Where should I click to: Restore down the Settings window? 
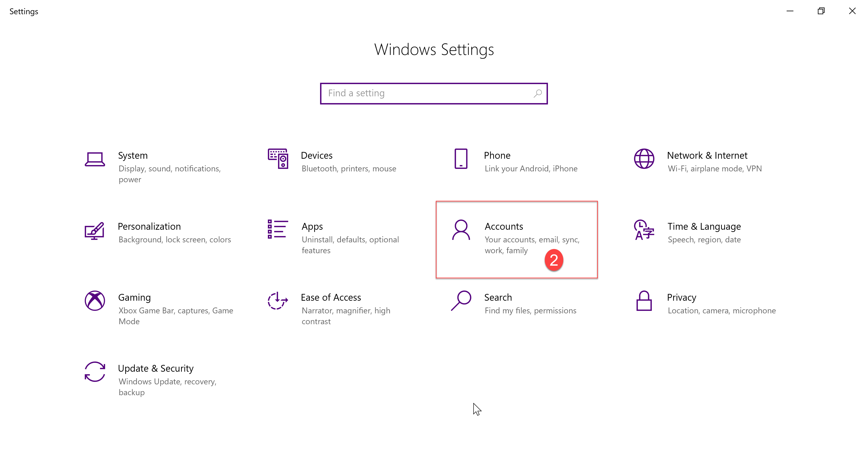coord(821,11)
